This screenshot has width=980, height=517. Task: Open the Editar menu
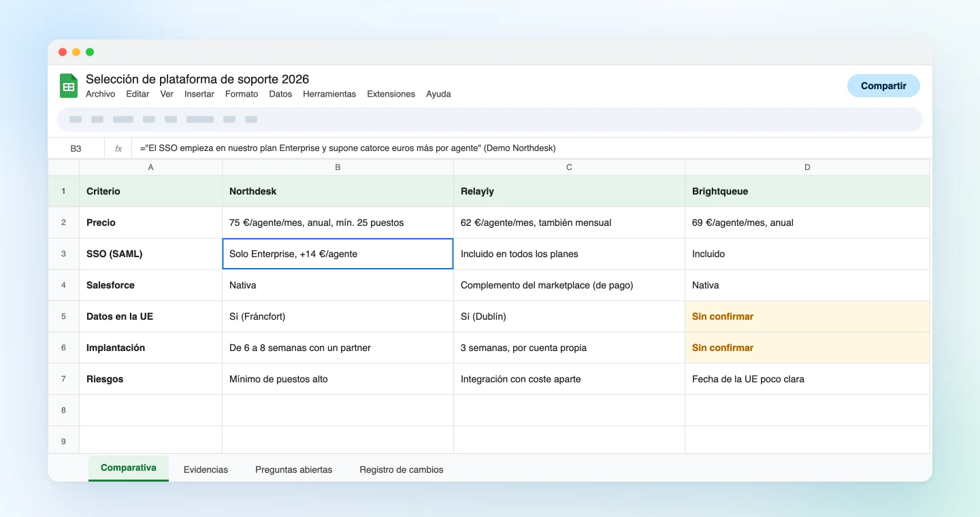point(137,94)
